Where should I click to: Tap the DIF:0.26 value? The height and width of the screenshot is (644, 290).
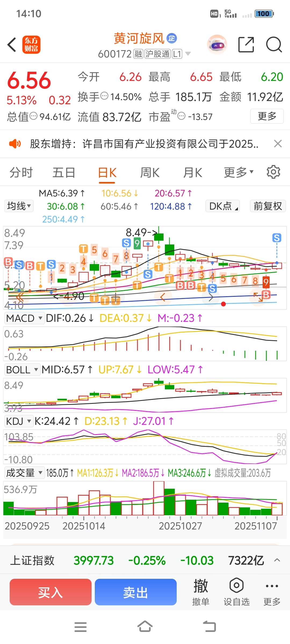(70, 318)
